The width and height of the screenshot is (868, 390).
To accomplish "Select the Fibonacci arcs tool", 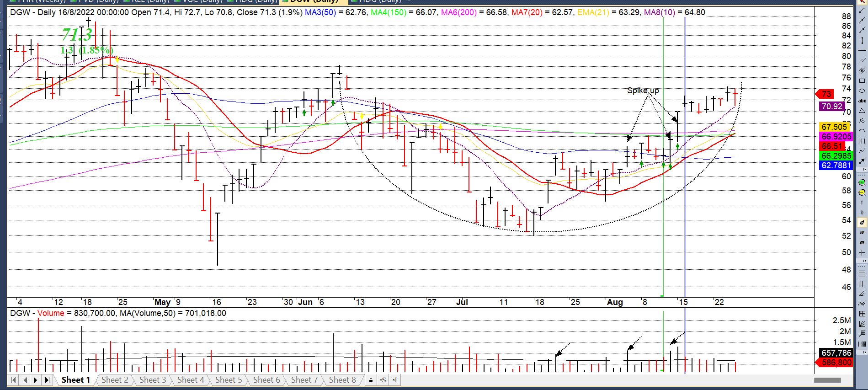I will point(862,304).
